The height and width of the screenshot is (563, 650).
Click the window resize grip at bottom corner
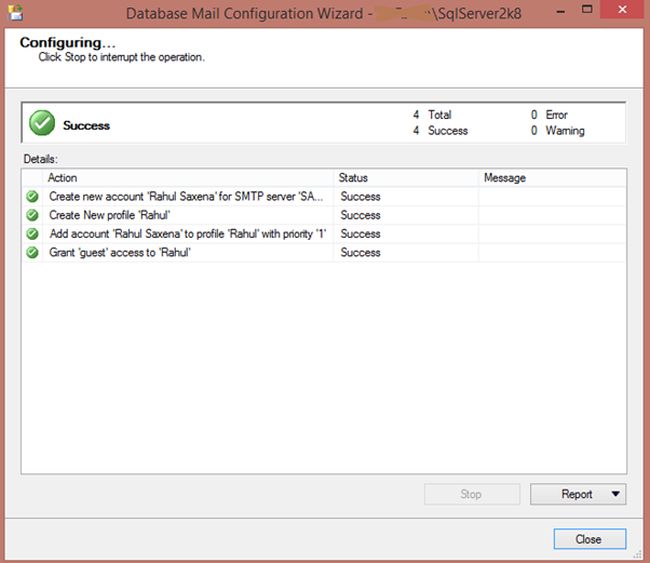[x=638, y=554]
